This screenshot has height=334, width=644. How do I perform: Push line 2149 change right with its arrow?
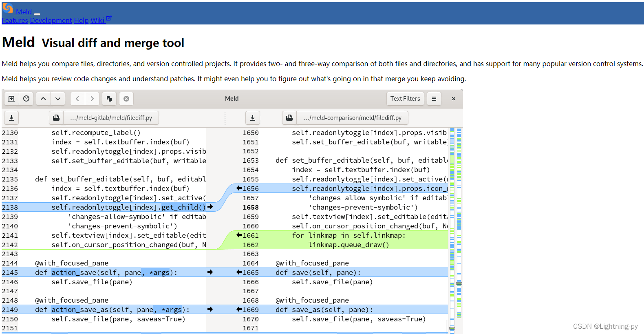(210, 310)
